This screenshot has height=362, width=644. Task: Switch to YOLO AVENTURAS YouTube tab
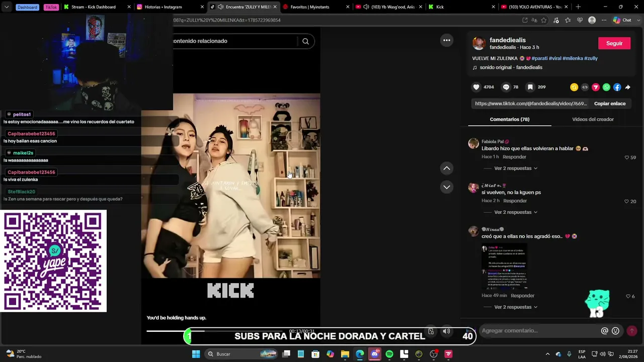pyautogui.click(x=534, y=7)
